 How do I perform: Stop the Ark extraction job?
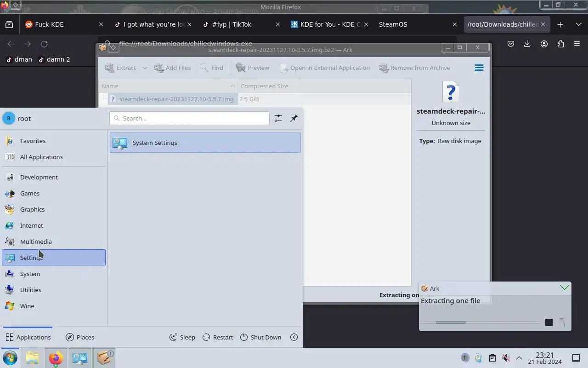(x=548, y=322)
